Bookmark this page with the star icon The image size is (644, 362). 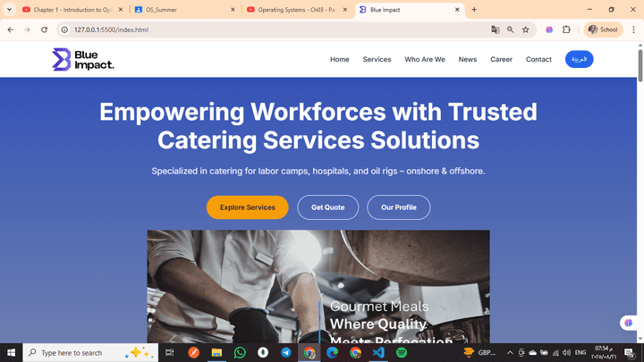[x=525, y=29]
